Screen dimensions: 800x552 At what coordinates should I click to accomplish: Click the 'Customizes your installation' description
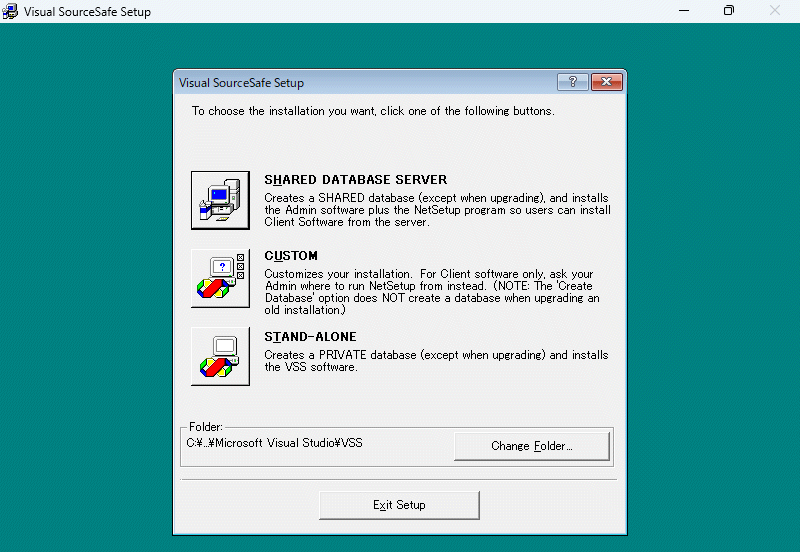[432, 292]
